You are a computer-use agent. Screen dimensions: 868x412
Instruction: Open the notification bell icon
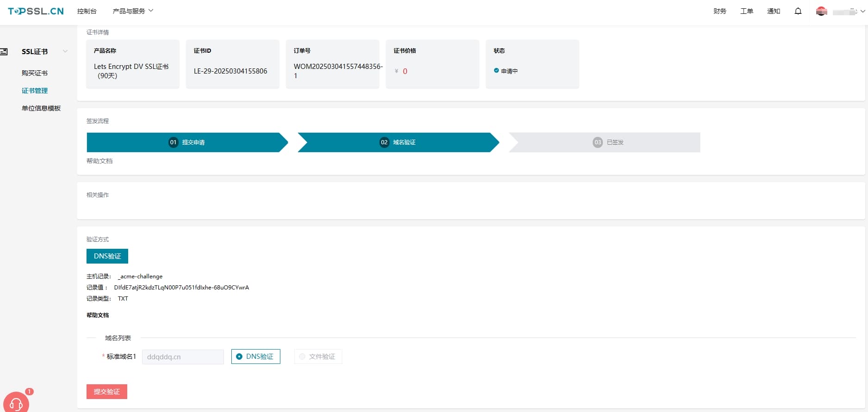[x=798, y=11]
